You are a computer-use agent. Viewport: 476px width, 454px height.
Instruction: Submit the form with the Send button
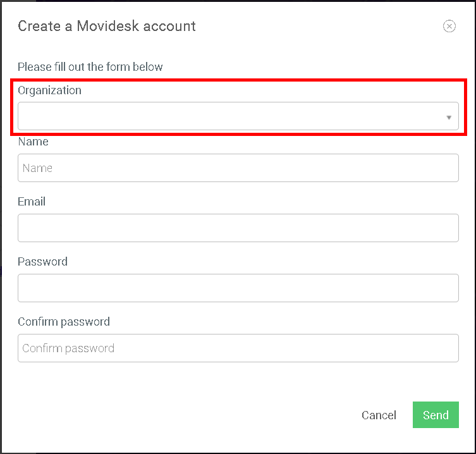[436, 415]
